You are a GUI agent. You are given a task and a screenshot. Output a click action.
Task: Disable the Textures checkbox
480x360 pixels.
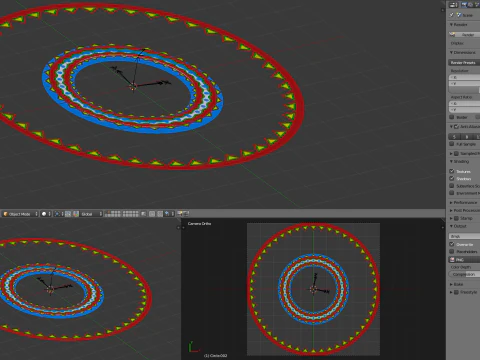tap(452, 171)
